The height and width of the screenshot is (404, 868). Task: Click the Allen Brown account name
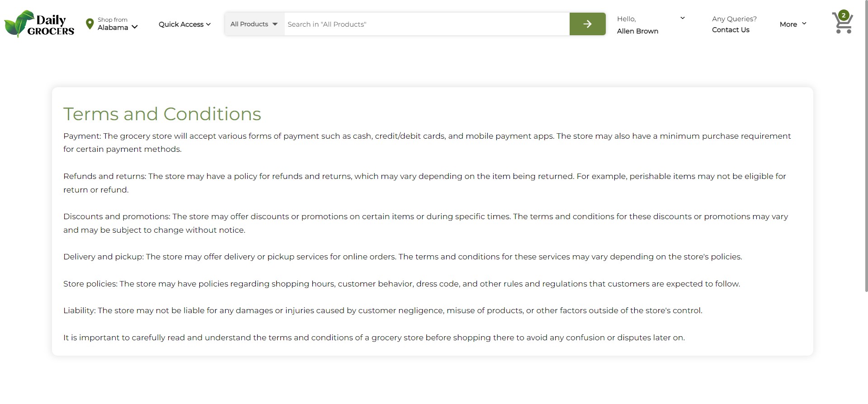coord(637,31)
